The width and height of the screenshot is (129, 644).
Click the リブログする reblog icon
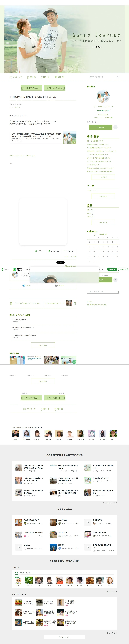[64, 251]
